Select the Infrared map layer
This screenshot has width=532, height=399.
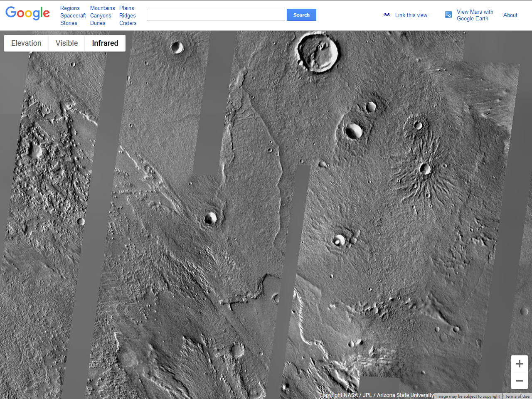tap(105, 43)
